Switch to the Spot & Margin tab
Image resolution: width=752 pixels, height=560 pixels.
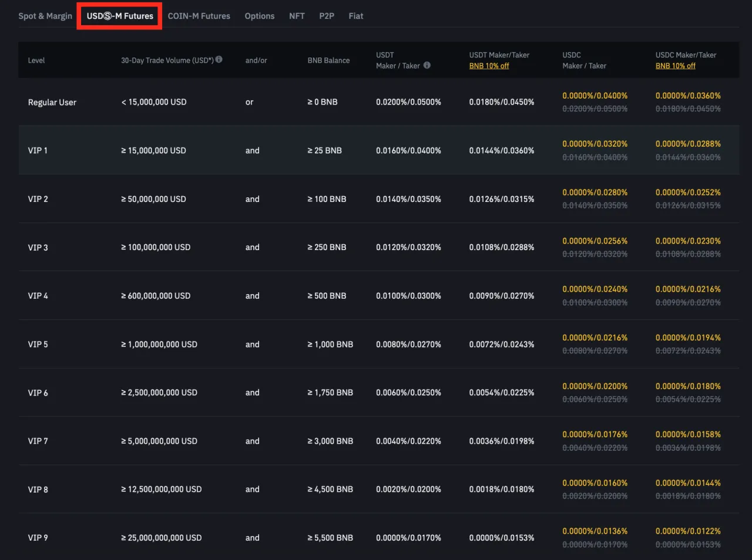pyautogui.click(x=45, y=16)
